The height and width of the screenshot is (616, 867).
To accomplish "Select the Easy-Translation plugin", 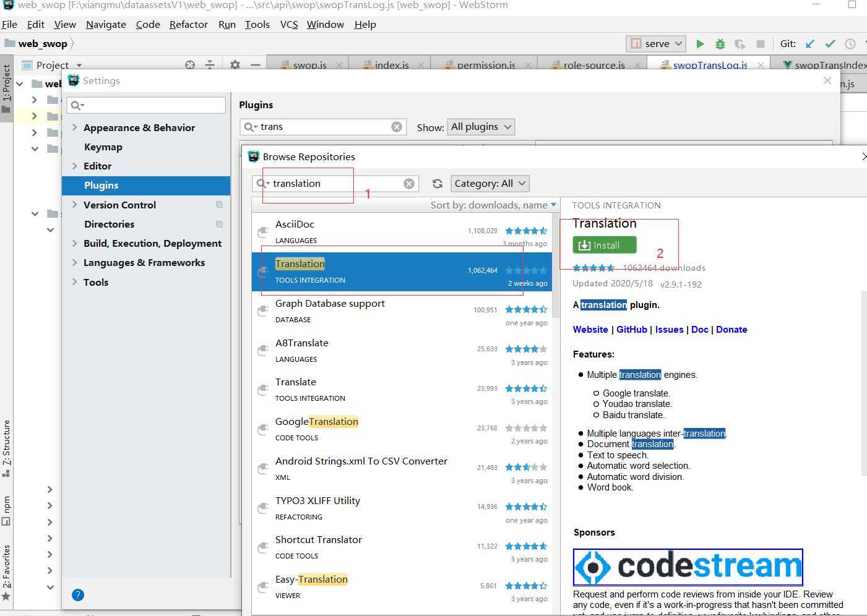I will pos(402,587).
